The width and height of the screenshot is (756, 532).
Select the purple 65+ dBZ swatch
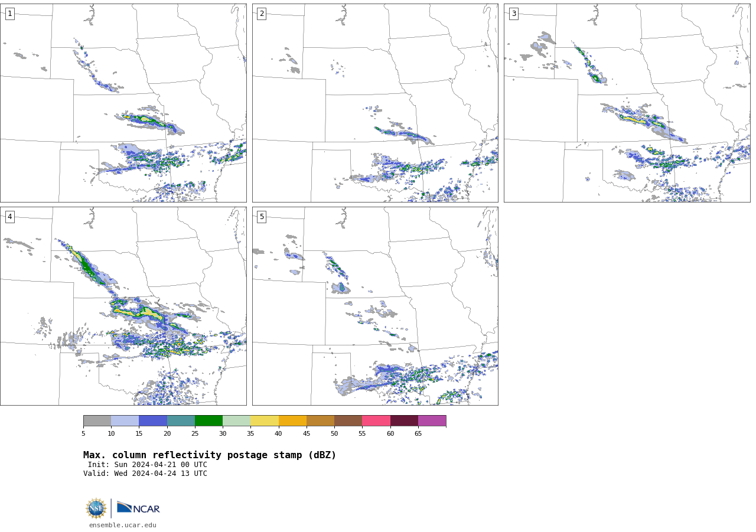[432, 420]
